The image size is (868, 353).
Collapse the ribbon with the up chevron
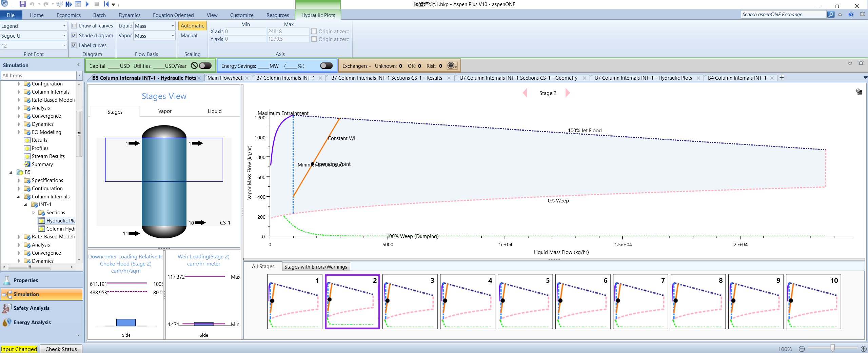point(840,15)
